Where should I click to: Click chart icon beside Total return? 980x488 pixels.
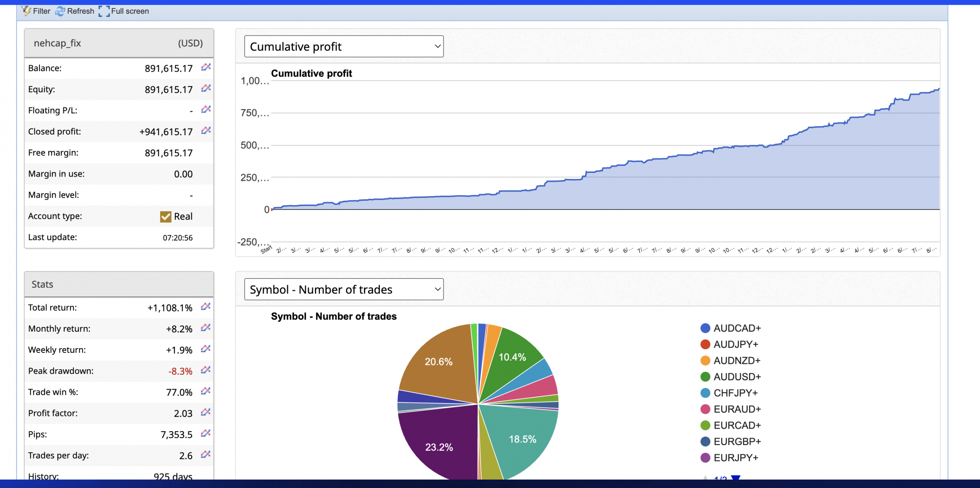(206, 307)
